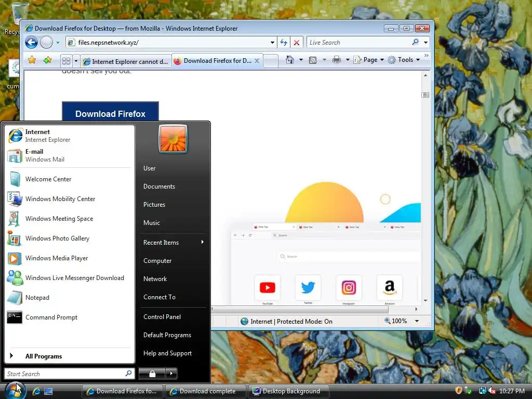532x399 pixels.
Task: Open Default Programs
Action: point(173,335)
